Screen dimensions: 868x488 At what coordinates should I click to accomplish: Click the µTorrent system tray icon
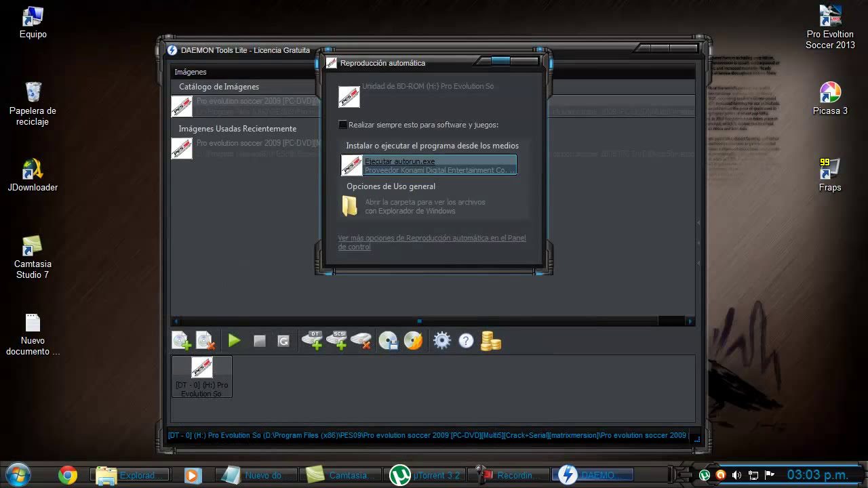(x=705, y=475)
